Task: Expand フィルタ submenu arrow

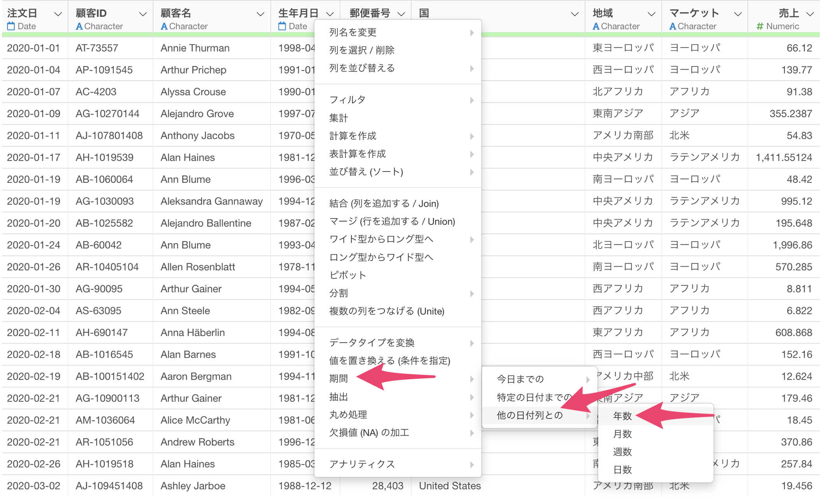Action: (x=471, y=100)
